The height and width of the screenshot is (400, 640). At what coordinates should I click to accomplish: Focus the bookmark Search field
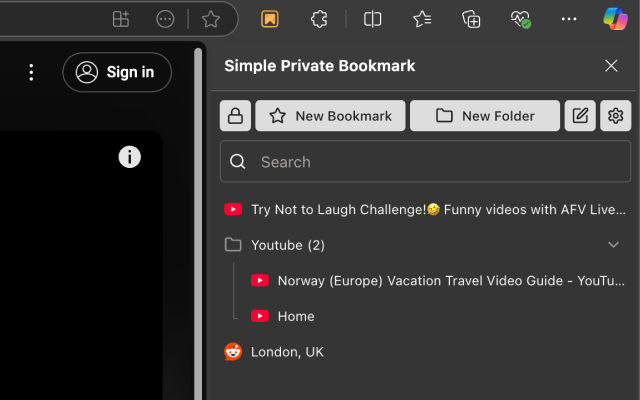[x=425, y=162]
